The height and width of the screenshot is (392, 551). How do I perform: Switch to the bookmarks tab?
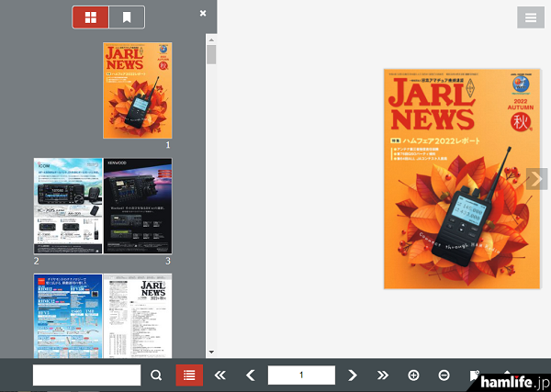pyautogui.click(x=127, y=17)
